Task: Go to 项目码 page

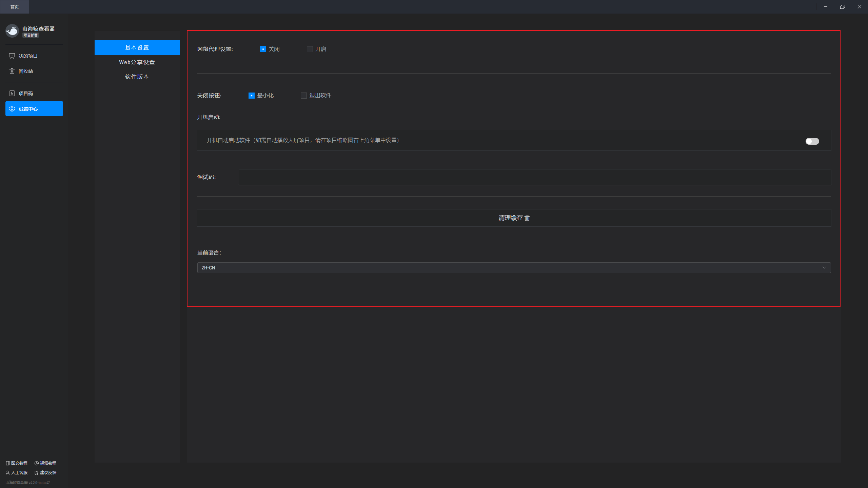Action: pos(25,94)
